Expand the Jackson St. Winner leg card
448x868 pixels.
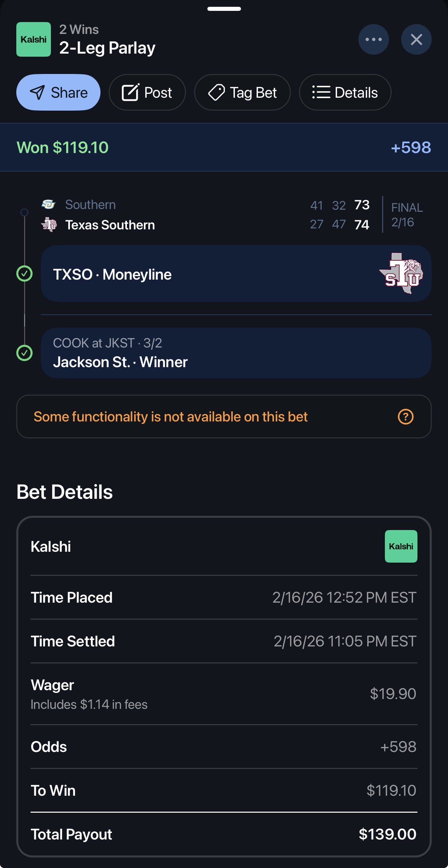tap(235, 353)
